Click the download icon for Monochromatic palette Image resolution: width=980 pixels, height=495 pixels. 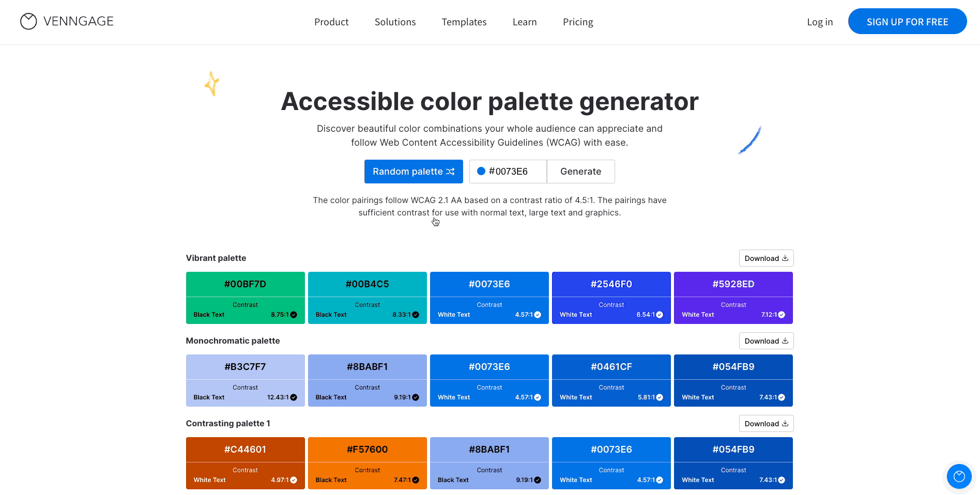coord(785,341)
